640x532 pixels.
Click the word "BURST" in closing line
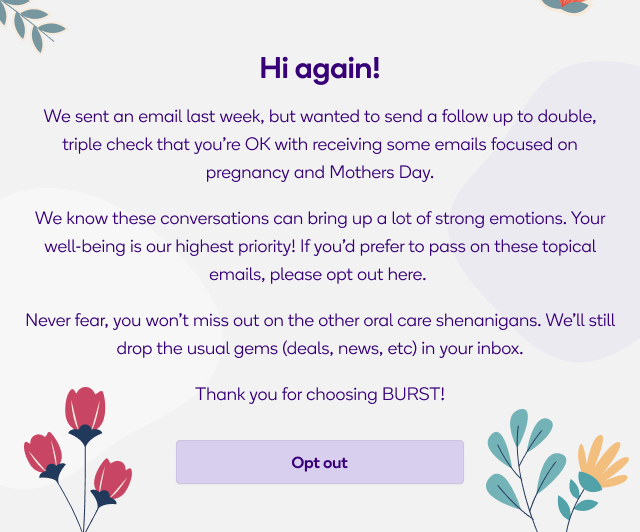pos(408,394)
